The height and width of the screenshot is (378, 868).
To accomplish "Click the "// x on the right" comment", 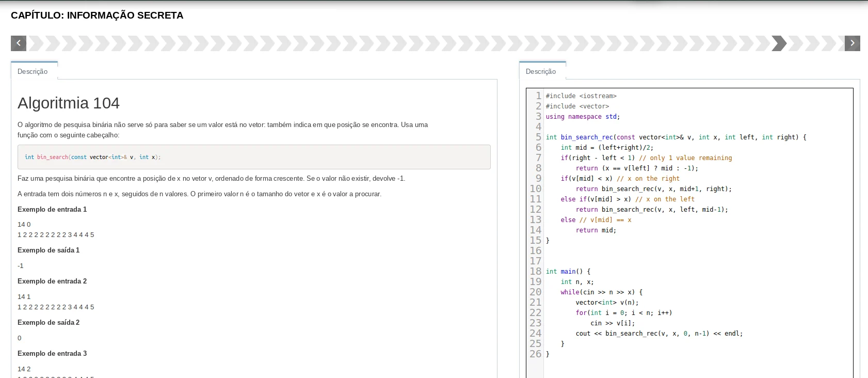I will tap(648, 179).
